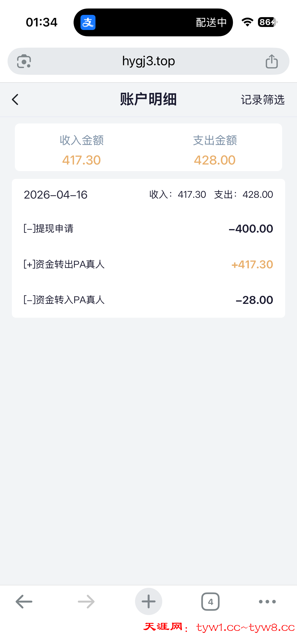The height and width of the screenshot is (644, 297).
Task: Tap the page back chevron
Action: click(15, 100)
